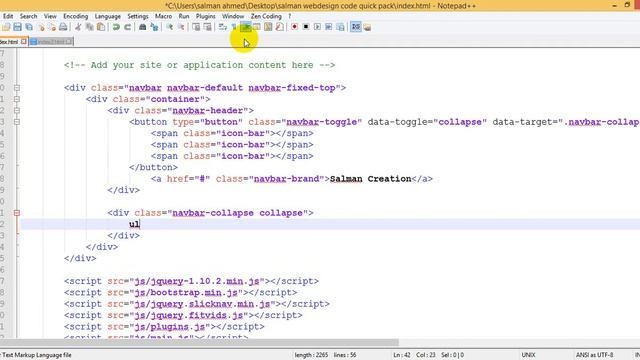640x360 pixels.
Task: Click the green Undo arrow icon
Action: [116, 27]
